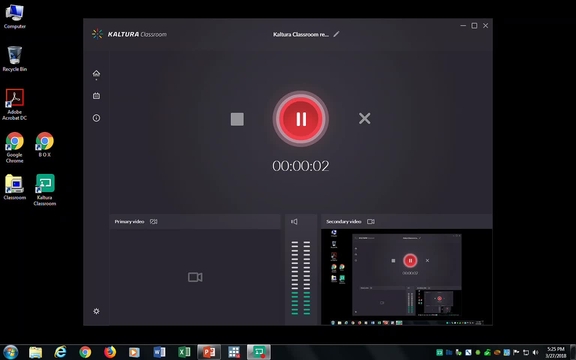Pause the recording with the red button

[x=300, y=119]
